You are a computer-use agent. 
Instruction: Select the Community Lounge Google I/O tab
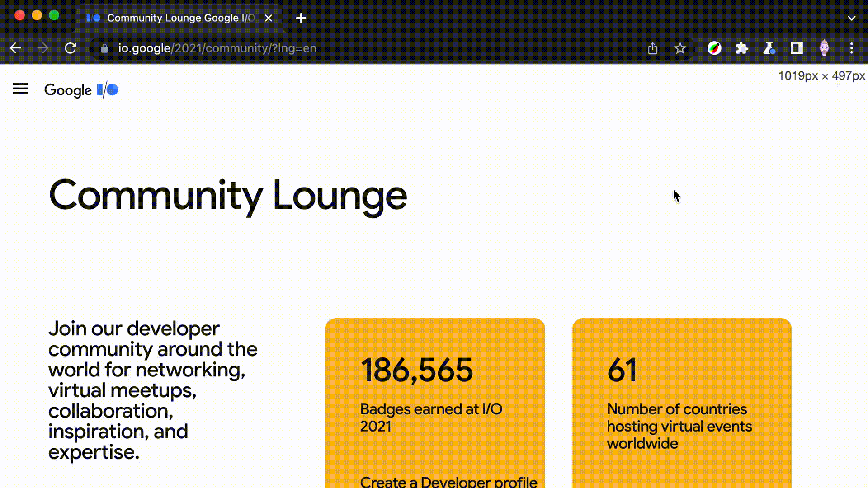click(180, 18)
